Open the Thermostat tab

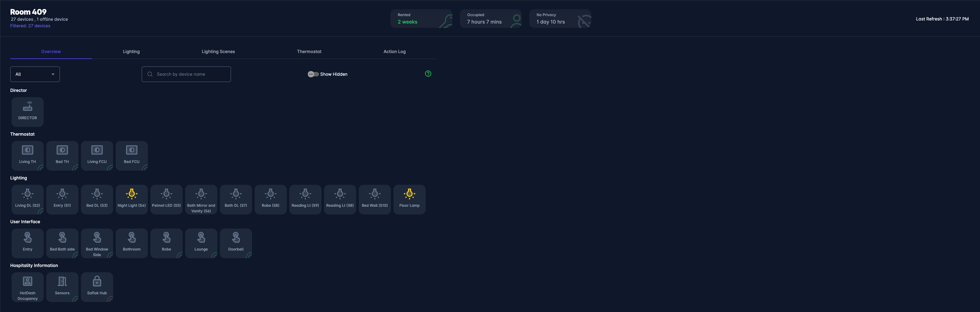(309, 52)
